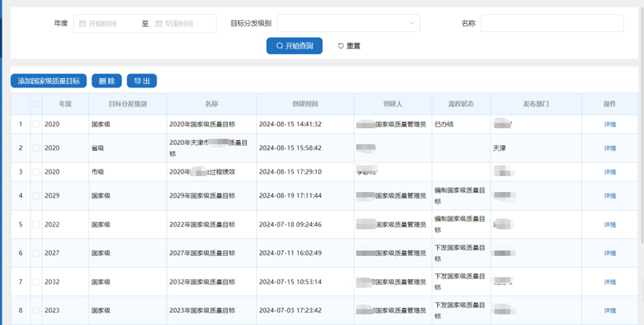Click the 开始查询 search button

[294, 45]
